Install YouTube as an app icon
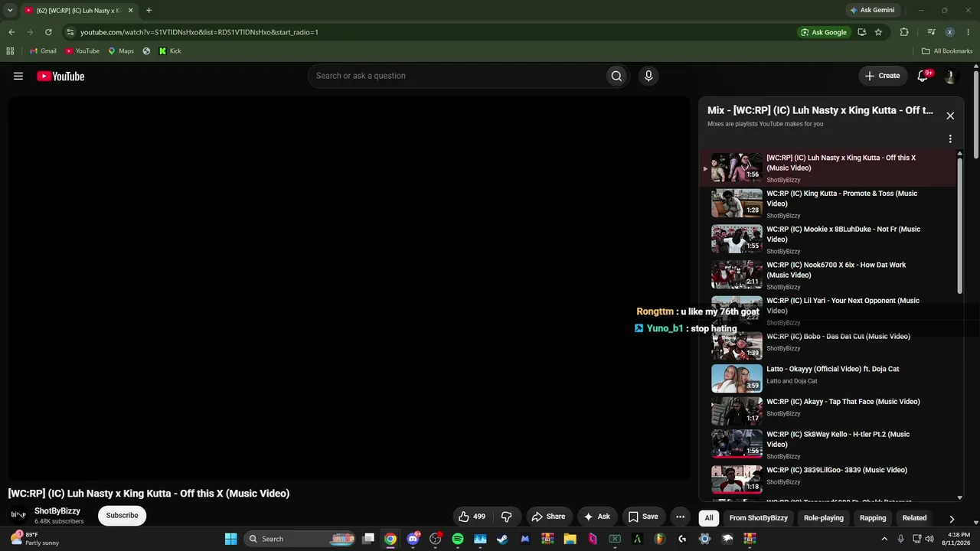This screenshot has height=551, width=980. [x=862, y=32]
